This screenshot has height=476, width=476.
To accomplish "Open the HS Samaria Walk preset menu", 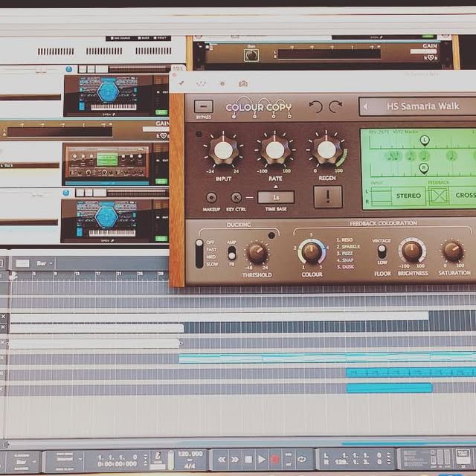I will (x=422, y=106).
